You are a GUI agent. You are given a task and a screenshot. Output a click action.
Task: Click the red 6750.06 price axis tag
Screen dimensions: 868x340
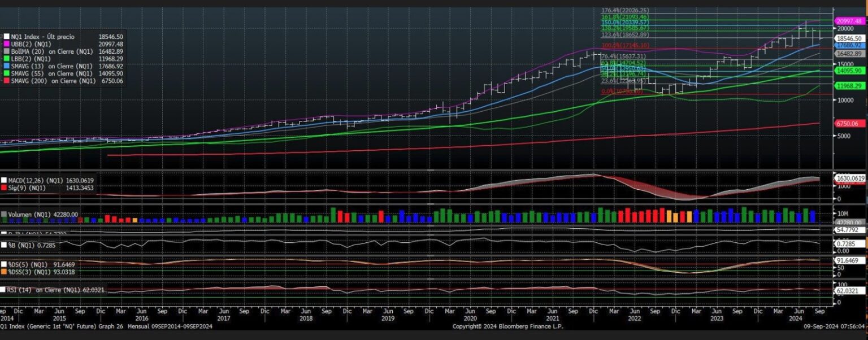848,123
